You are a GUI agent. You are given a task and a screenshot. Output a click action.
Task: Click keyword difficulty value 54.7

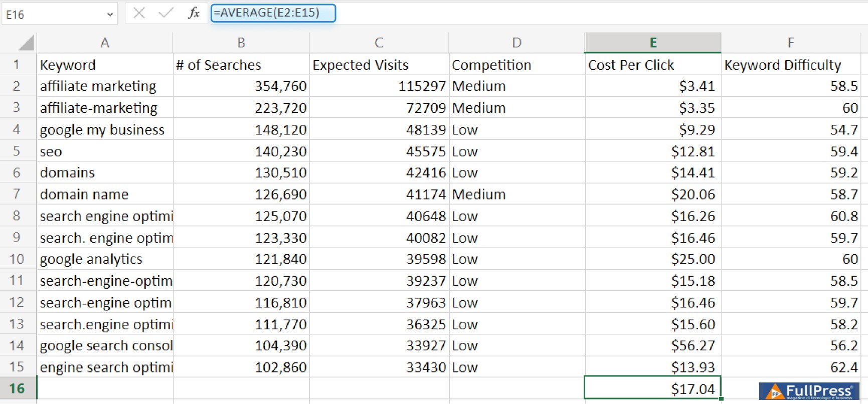click(x=791, y=129)
